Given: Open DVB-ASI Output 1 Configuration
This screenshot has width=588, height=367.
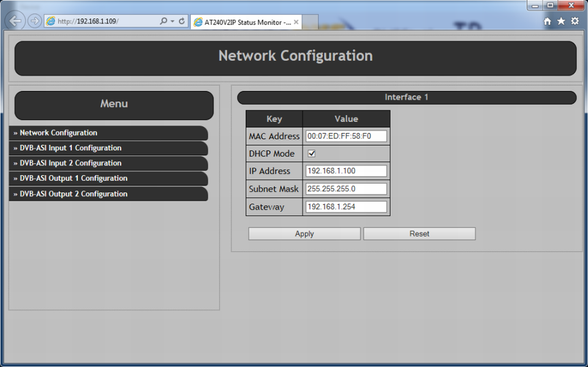Looking at the screenshot, I should (73, 179).
